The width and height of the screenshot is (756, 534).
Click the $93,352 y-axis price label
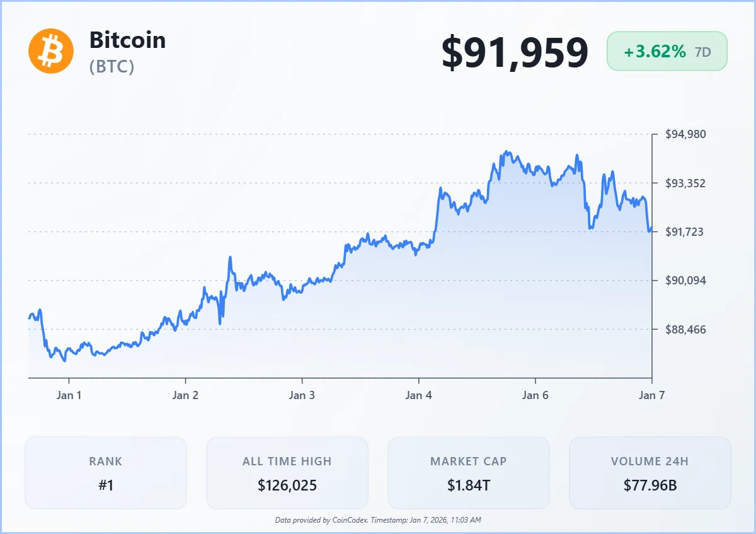[685, 183]
